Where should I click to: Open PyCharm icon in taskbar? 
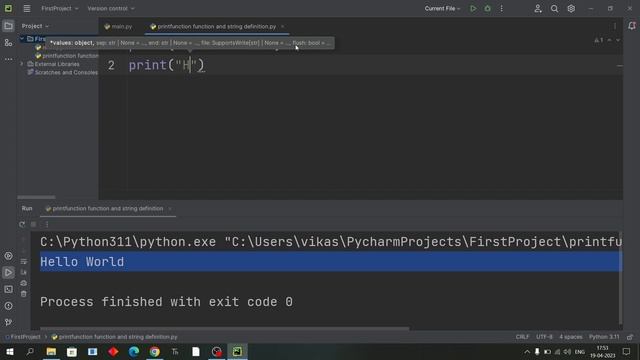(x=237, y=352)
